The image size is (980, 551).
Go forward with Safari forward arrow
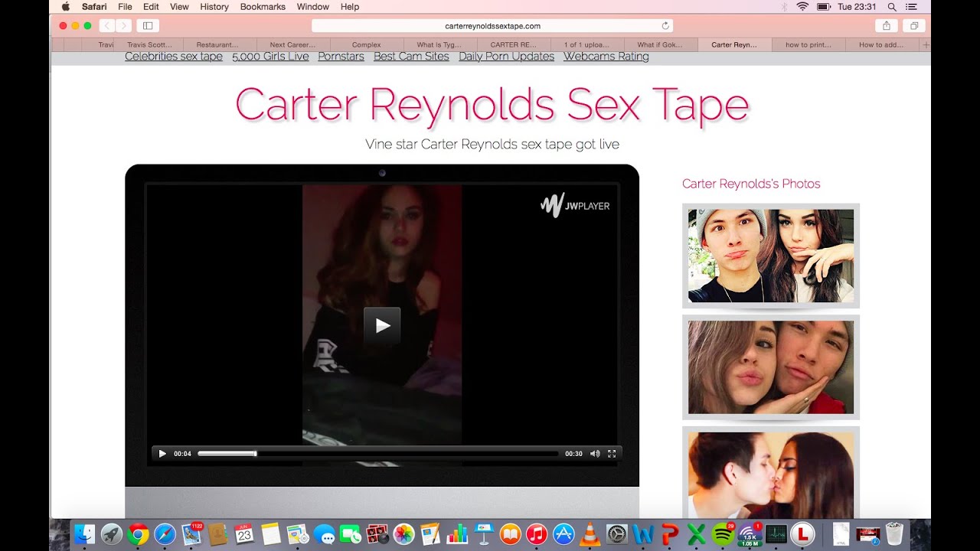coord(123,26)
